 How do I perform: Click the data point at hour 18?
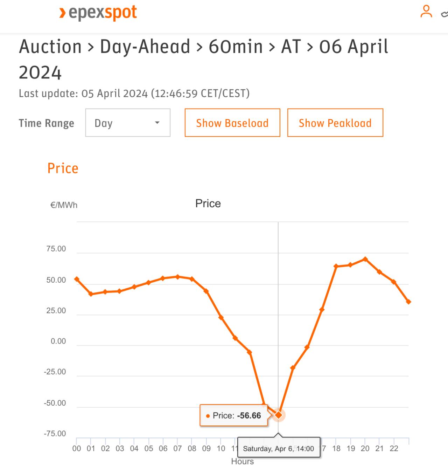[x=336, y=266]
